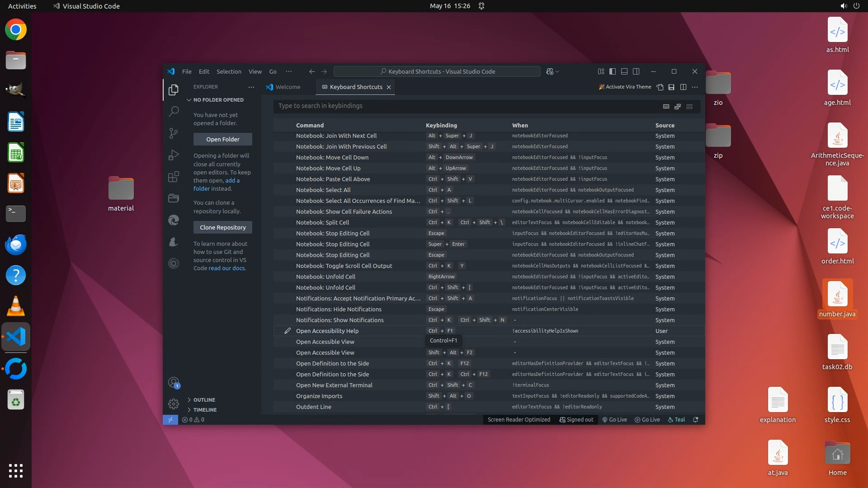This screenshot has height=488, width=868.
Task: Toggle Primary Side Bar visibility
Action: pyautogui.click(x=613, y=71)
